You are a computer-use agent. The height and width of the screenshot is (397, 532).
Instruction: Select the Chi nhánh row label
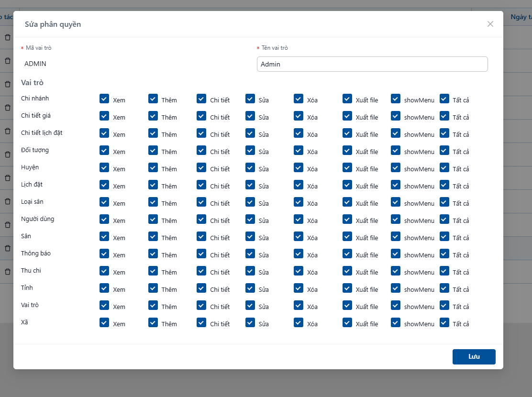click(35, 99)
